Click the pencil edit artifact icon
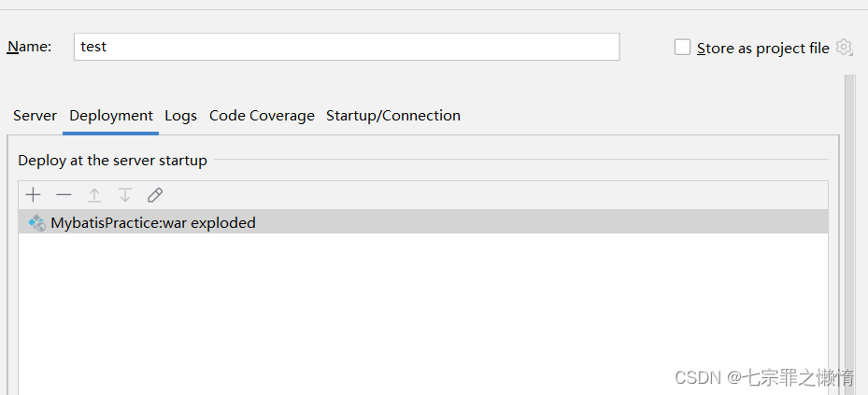The width and height of the screenshot is (868, 395). point(155,194)
